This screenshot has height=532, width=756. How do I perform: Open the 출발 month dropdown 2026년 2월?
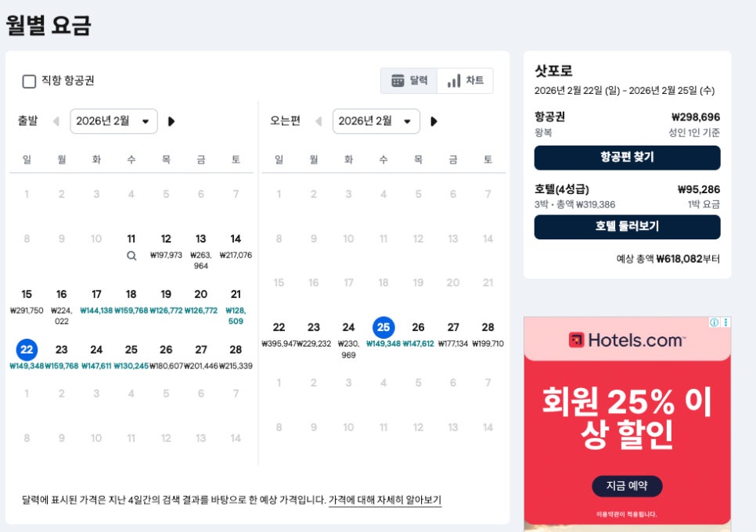(113, 121)
